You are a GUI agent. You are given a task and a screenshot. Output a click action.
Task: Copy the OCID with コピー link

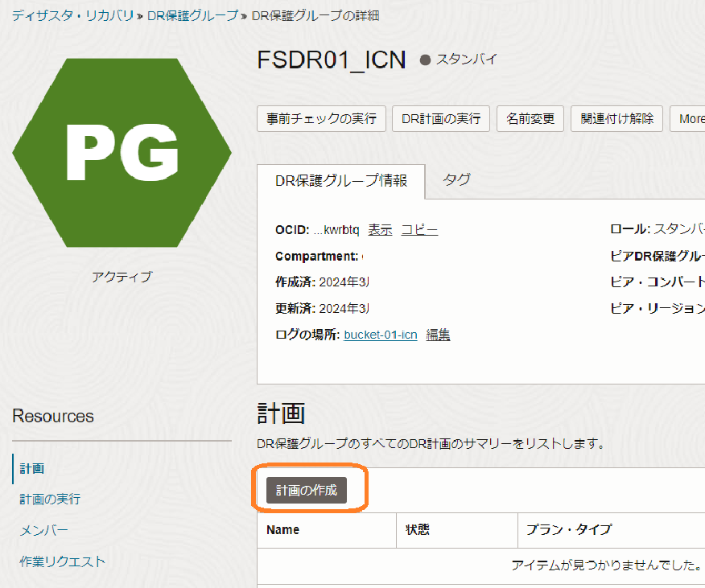(419, 230)
